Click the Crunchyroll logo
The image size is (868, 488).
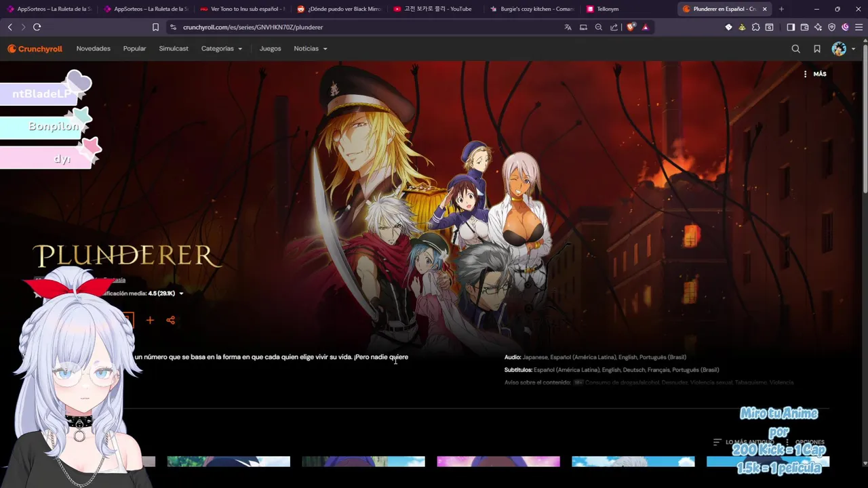click(35, 49)
